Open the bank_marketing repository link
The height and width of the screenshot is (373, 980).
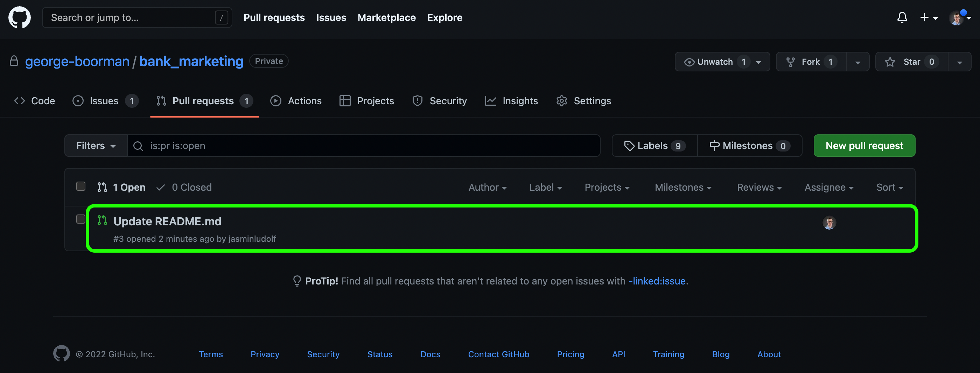(x=191, y=61)
